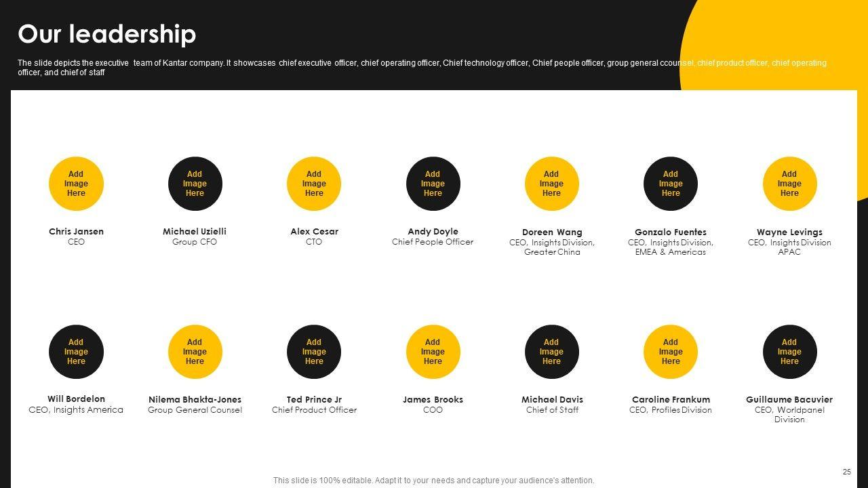The width and height of the screenshot is (868, 488).
Task: Select the 'CEO, Worldpanel Division' role text
Action: tap(789, 415)
